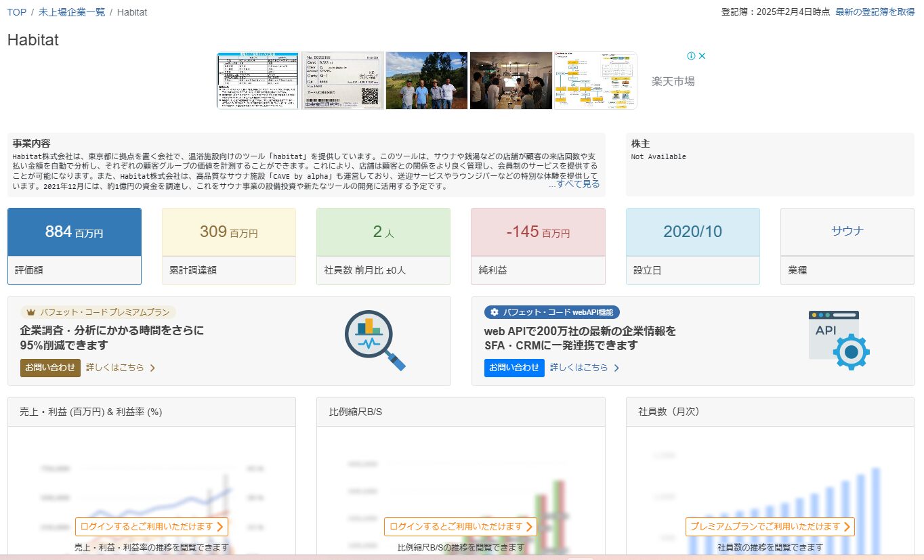Click 社員数の推移を閲覧できます text
924x560 pixels.
tap(770, 547)
